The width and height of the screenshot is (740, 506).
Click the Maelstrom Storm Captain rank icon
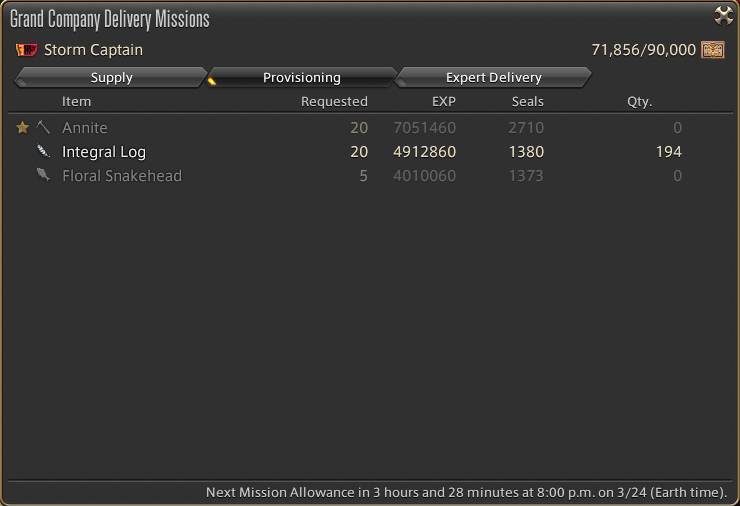(x=26, y=50)
